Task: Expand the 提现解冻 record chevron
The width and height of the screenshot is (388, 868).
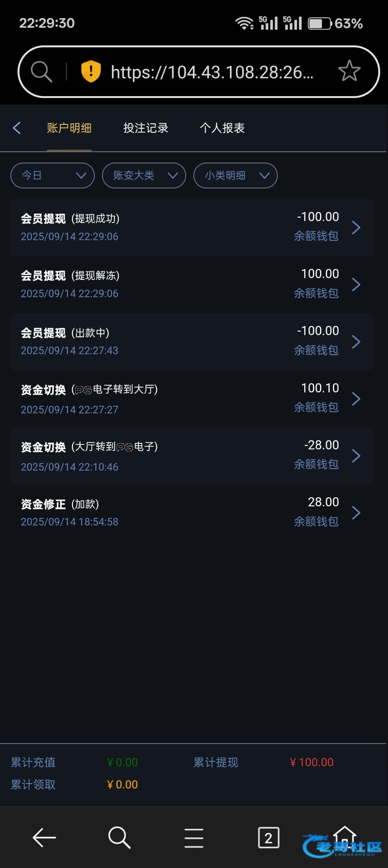Action: point(356,284)
